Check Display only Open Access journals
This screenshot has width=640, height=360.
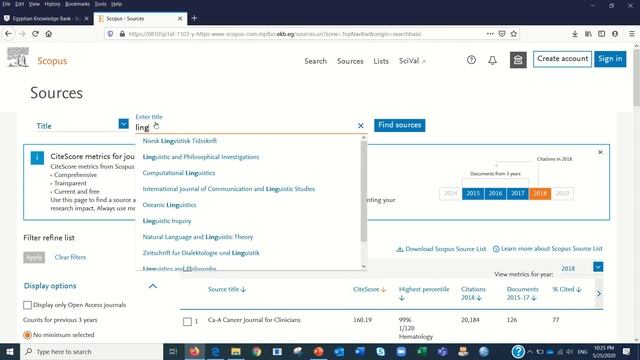click(27, 305)
